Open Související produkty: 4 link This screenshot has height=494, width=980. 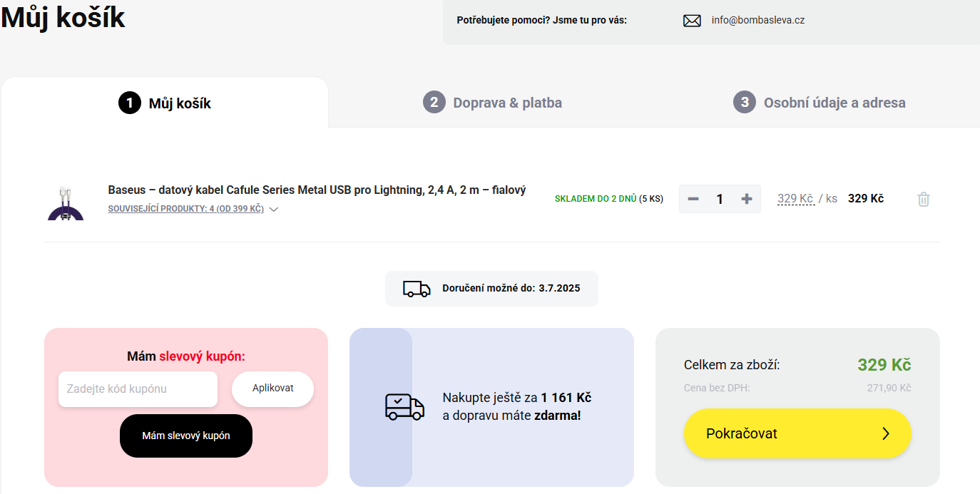(185, 209)
